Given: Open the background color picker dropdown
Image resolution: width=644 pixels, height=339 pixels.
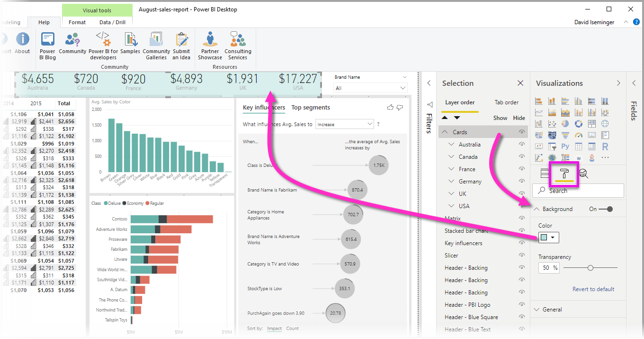Looking at the screenshot, I should click(548, 238).
